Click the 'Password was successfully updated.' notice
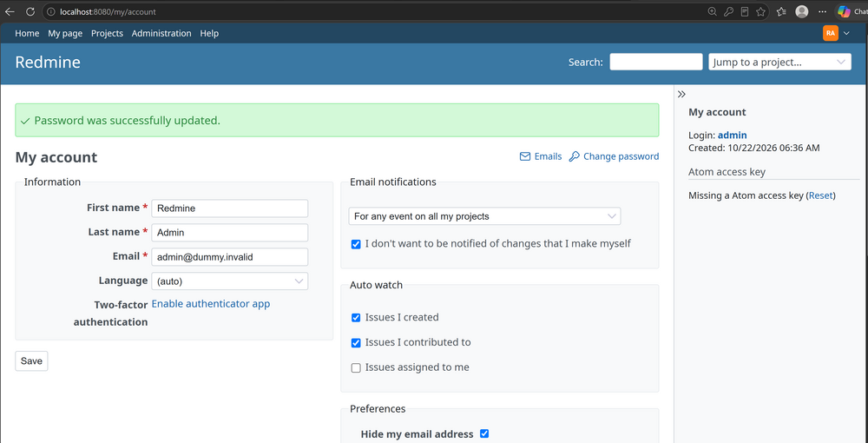The height and width of the screenshot is (443, 868). pos(337,120)
